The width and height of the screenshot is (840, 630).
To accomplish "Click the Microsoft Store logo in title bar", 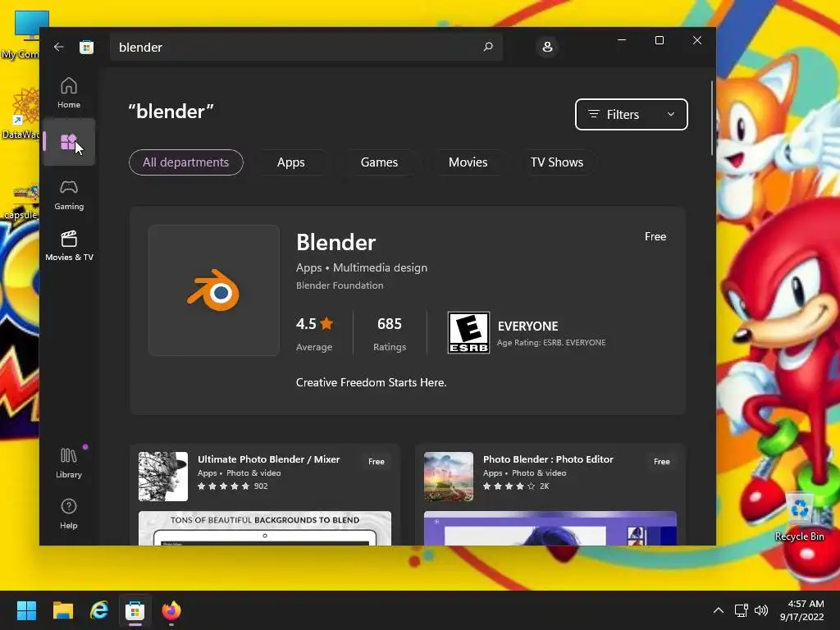I will pyautogui.click(x=86, y=47).
